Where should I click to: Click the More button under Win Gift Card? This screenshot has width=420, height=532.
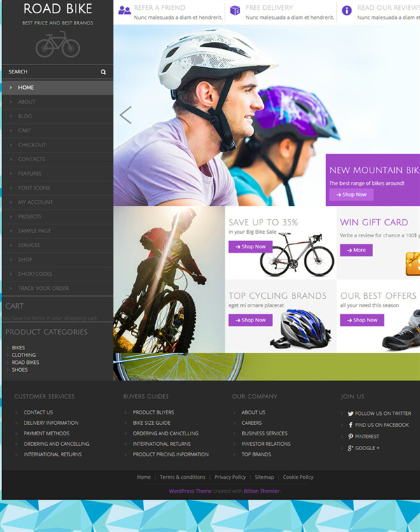(356, 250)
